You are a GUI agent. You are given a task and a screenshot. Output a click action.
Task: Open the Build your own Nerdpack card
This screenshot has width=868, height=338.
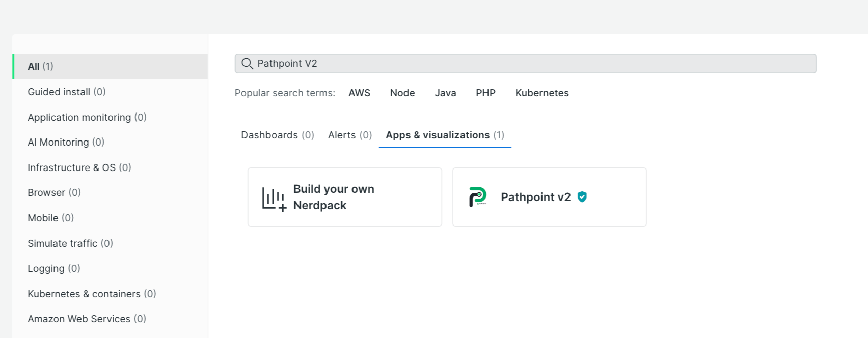coord(345,197)
